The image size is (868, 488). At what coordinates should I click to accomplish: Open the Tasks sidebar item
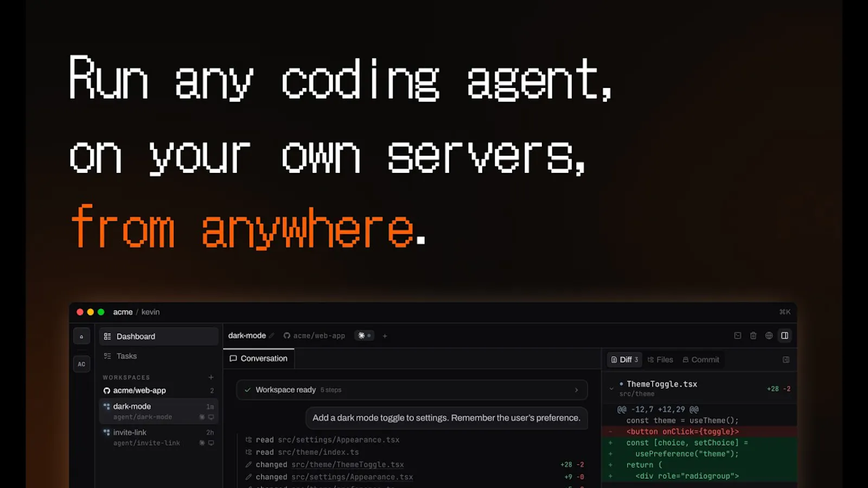[x=159, y=356]
